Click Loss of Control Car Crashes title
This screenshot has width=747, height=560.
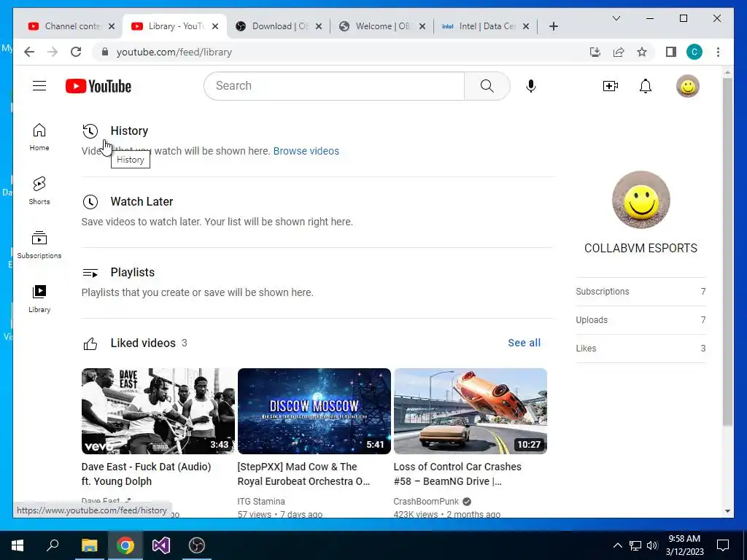pyautogui.click(x=457, y=474)
